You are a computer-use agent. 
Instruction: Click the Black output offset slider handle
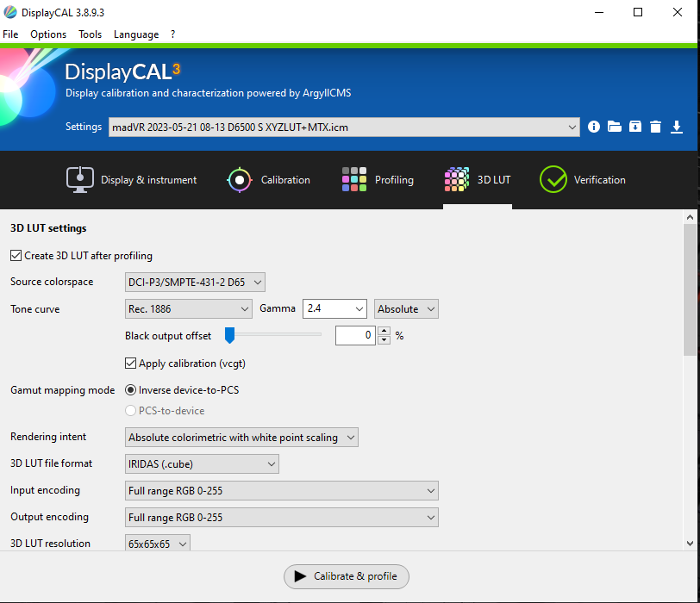tap(229, 335)
